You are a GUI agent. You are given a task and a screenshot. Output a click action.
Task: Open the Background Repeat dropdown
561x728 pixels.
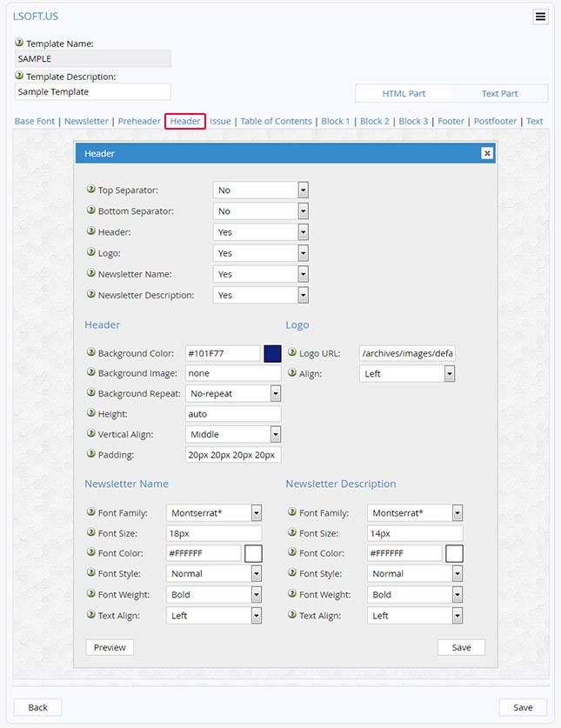[233, 394]
